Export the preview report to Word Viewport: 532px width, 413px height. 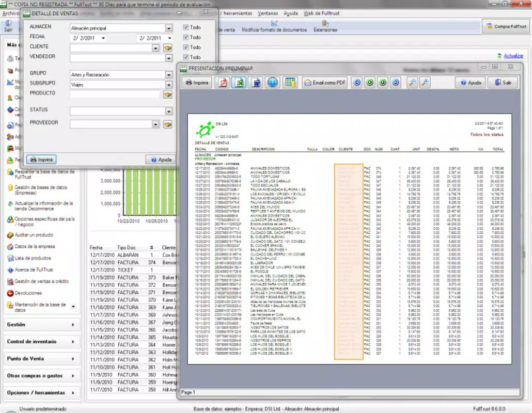256,83
